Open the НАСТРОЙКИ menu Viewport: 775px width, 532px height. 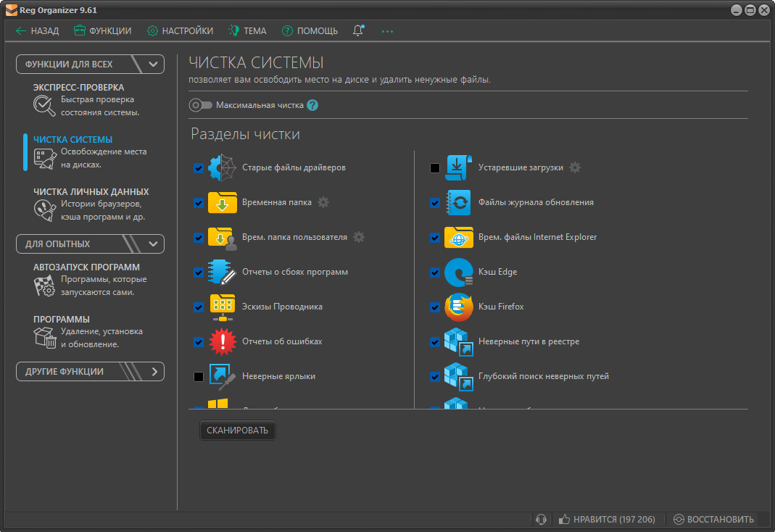coord(181,30)
